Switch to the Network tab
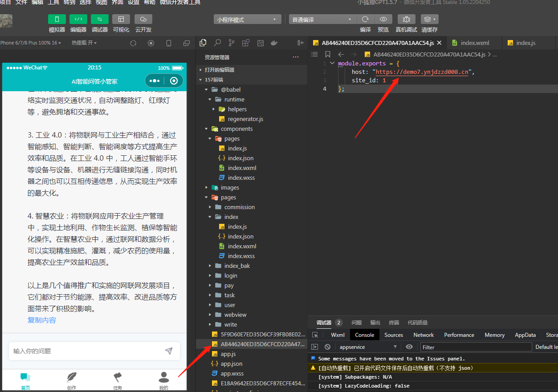558x392 pixels. [423, 335]
